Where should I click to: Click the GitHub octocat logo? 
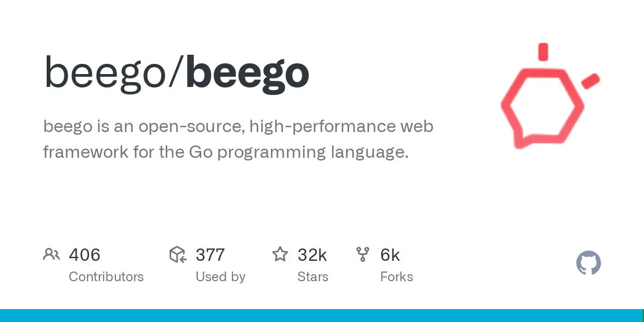point(589,264)
